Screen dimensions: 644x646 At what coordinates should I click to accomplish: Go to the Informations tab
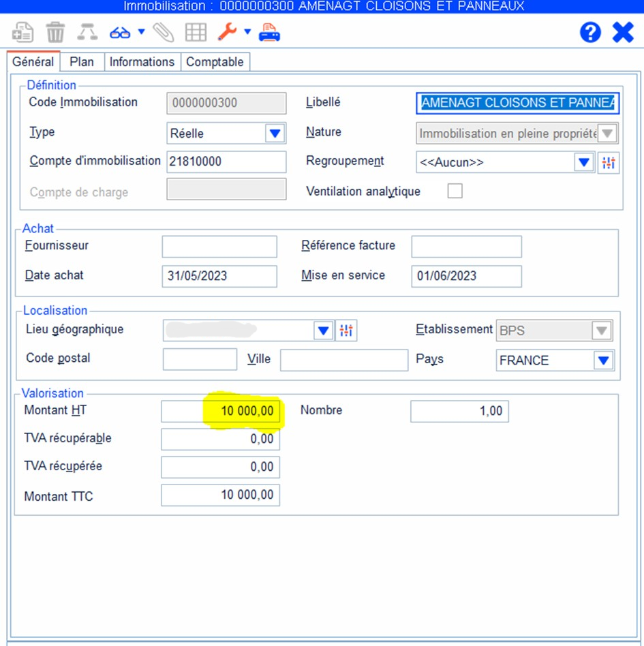(x=142, y=62)
